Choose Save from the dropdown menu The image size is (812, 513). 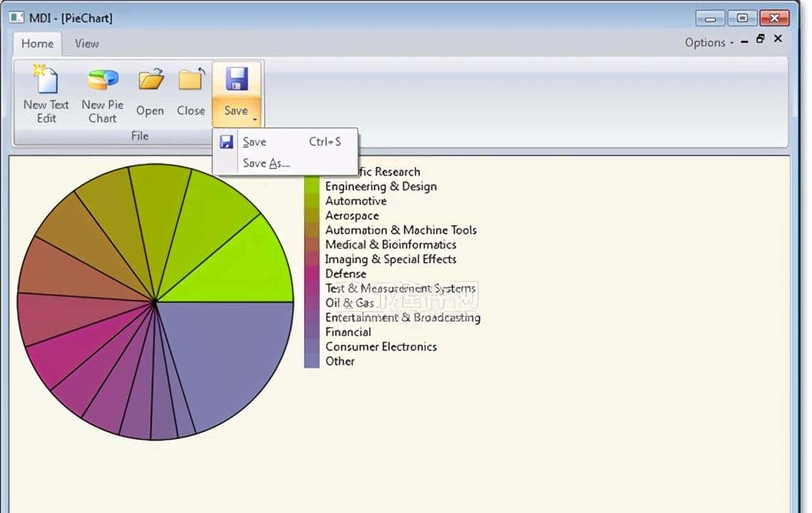coord(254,142)
